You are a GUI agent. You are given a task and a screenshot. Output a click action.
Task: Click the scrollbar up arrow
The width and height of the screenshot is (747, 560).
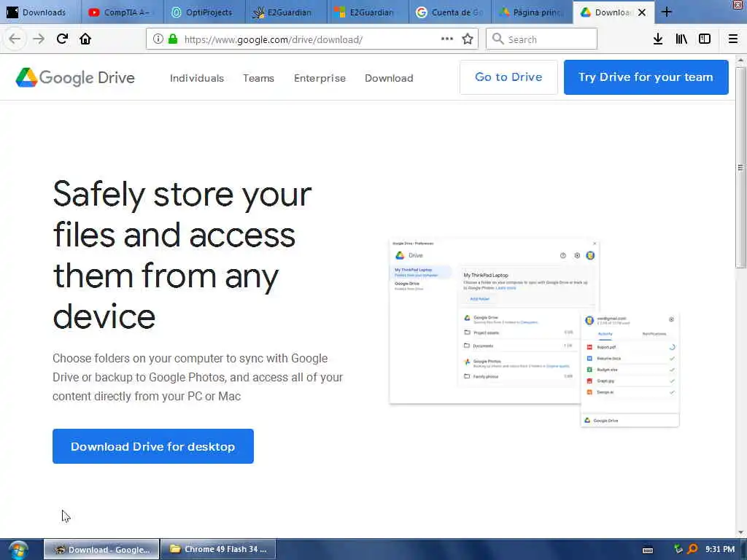(x=740, y=60)
